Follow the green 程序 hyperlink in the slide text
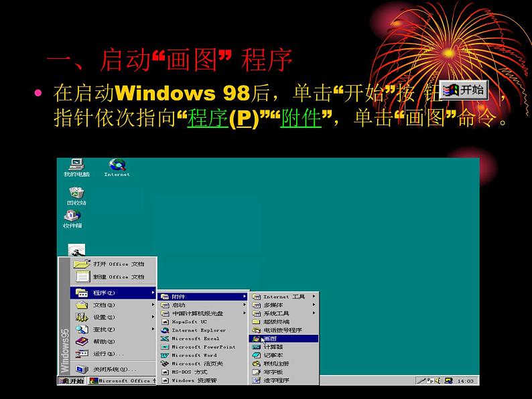The width and height of the screenshot is (532, 399). [x=208, y=118]
